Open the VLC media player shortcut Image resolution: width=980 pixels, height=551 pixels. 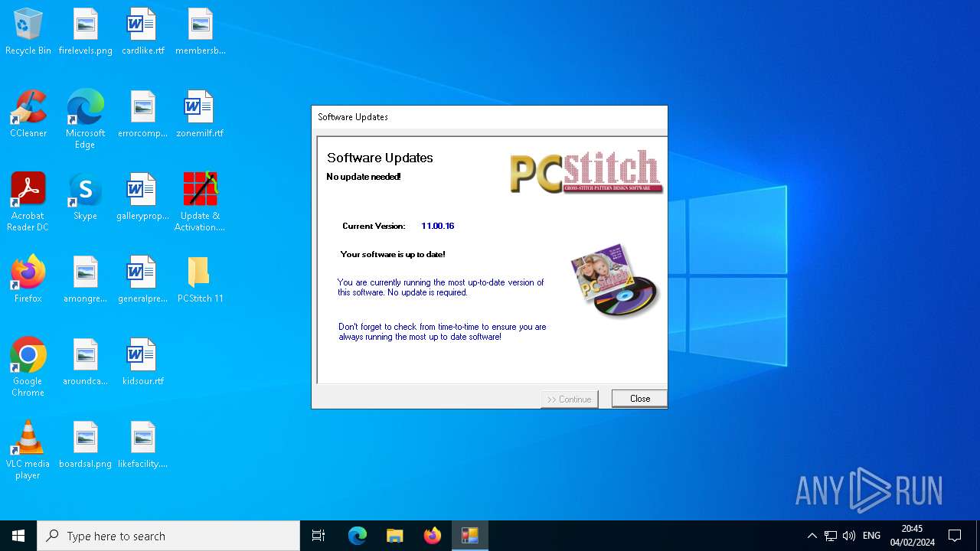click(x=28, y=450)
